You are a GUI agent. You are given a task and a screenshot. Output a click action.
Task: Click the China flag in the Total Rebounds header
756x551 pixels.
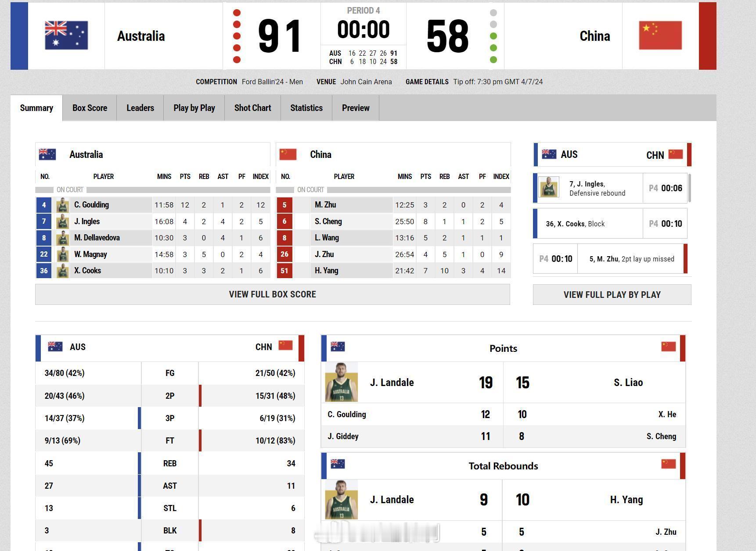pyautogui.click(x=668, y=464)
